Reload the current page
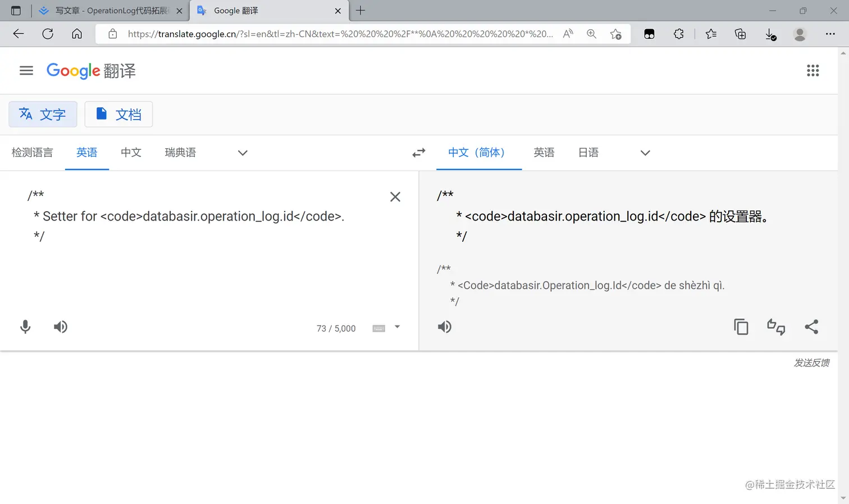This screenshot has width=849, height=504. 48,34
